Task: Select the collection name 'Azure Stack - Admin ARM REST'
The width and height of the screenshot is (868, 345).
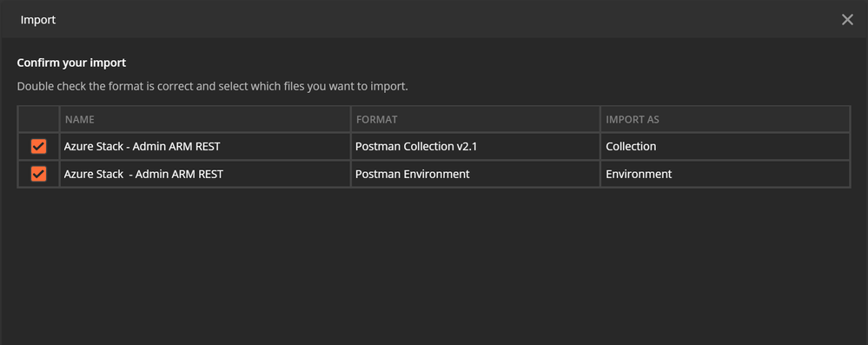Action: tap(142, 147)
